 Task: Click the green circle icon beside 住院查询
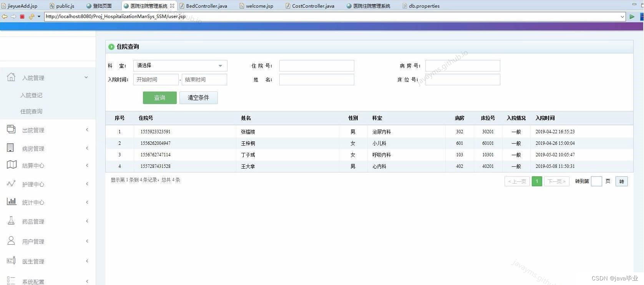(x=111, y=47)
